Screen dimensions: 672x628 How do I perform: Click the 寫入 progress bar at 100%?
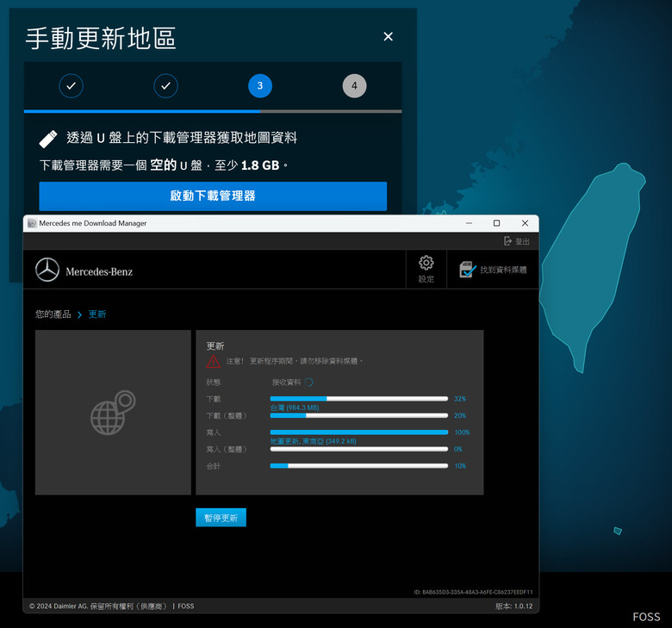pos(359,432)
